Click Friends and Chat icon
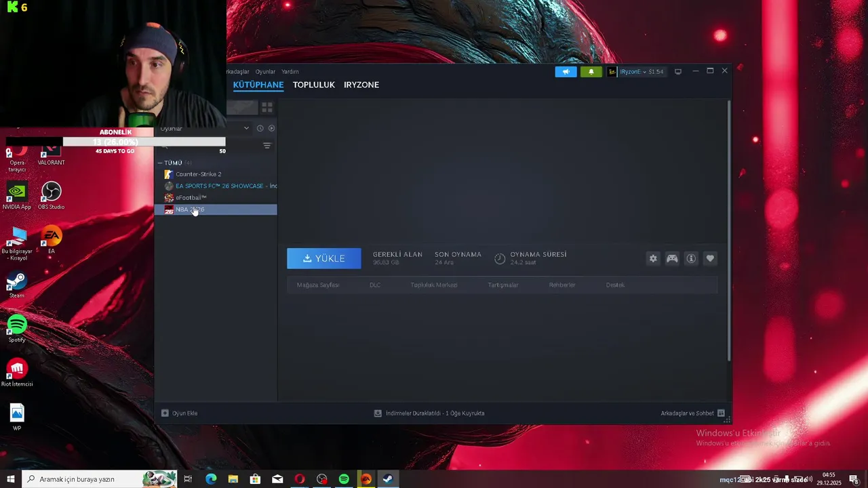Screen dimensions: 868x488 point(721,413)
